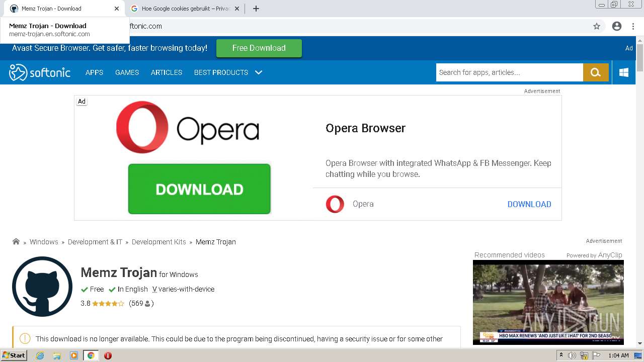Click the page vertical scrollbar
This screenshot has height=362, width=644.
640,58
